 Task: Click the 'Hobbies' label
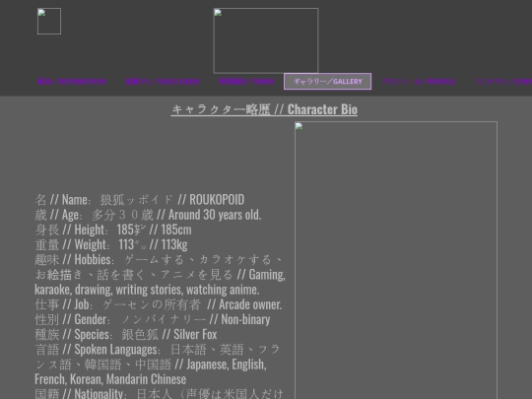pyautogui.click(x=93, y=259)
